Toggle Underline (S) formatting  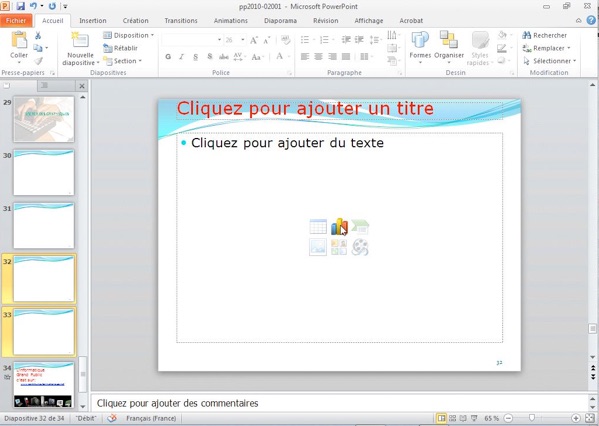[x=196, y=57]
